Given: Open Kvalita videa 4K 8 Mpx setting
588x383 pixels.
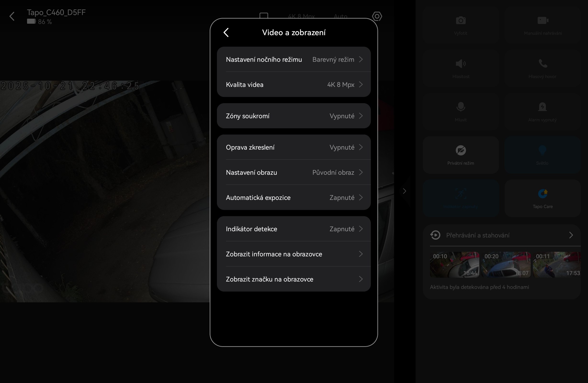Looking at the screenshot, I should click(294, 85).
